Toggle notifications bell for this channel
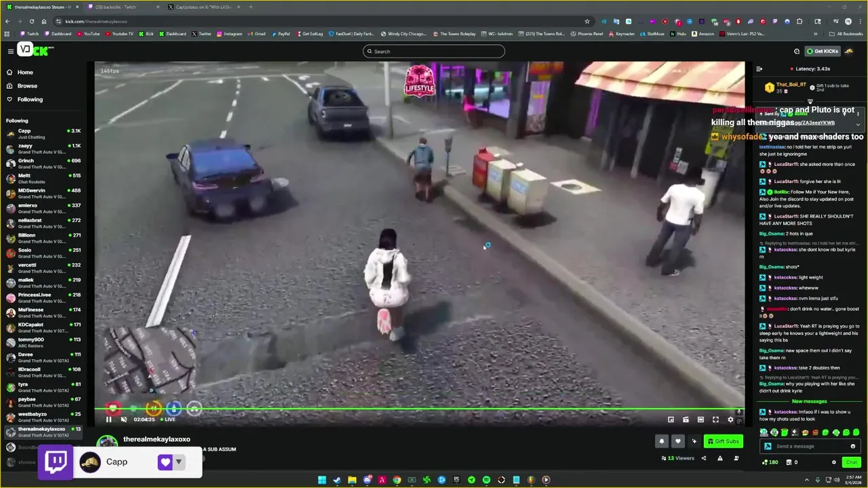Screen dimensions: 868x488 click(661, 441)
